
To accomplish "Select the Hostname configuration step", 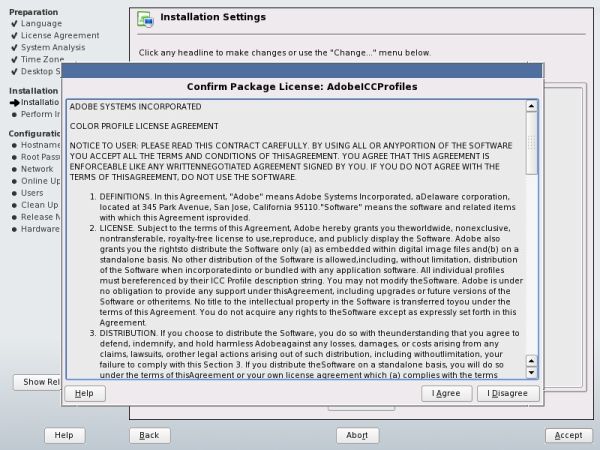I will click(41, 145).
